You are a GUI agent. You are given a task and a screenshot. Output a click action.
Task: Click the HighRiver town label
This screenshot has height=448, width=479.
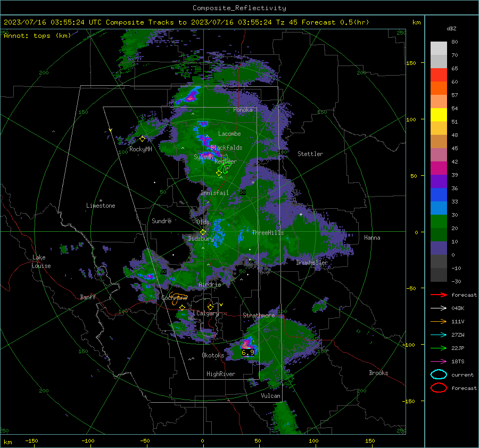coord(221,374)
